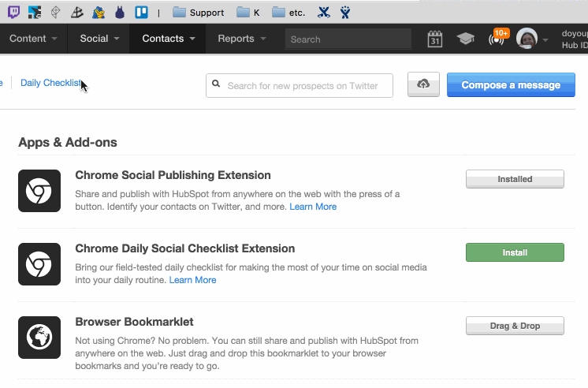Open the Daily Checklist link
The image size is (588, 388).
(50, 83)
